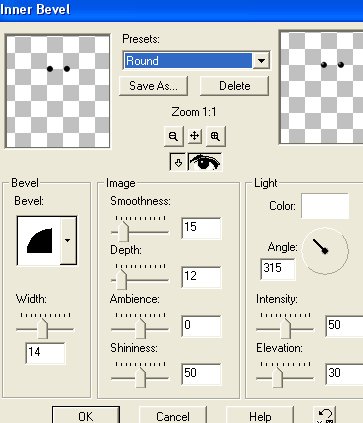Open Help for Inner Bevel
Viewport: 363px width, 423px height.
click(x=260, y=416)
